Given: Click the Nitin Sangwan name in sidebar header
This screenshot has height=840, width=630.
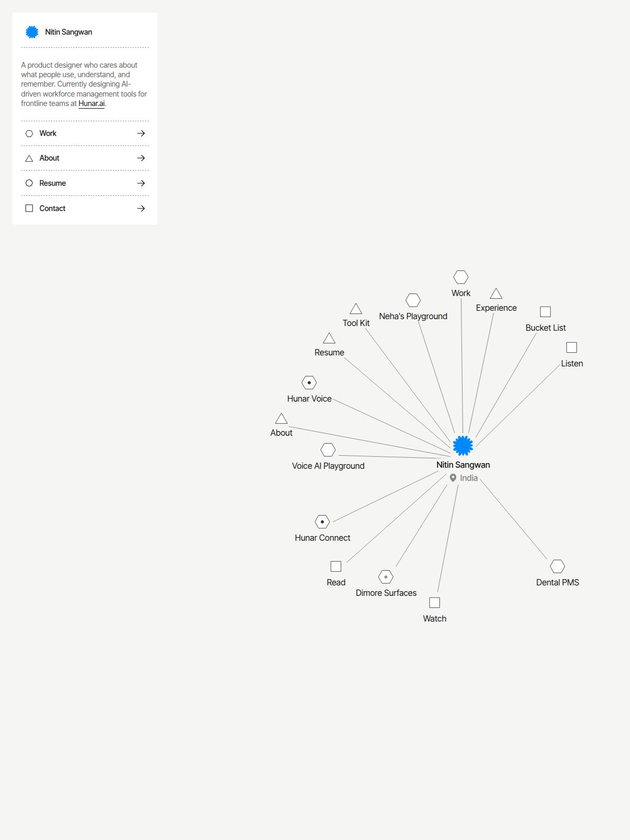Looking at the screenshot, I should (x=69, y=32).
